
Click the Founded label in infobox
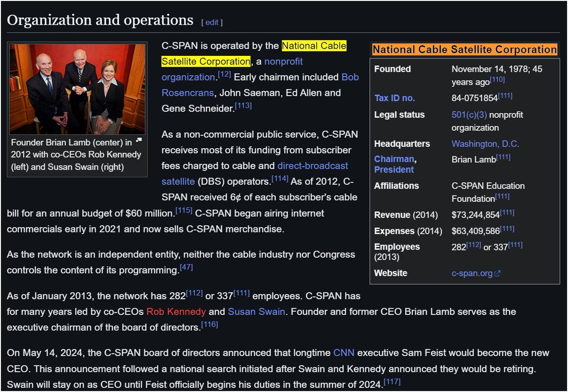(392, 69)
